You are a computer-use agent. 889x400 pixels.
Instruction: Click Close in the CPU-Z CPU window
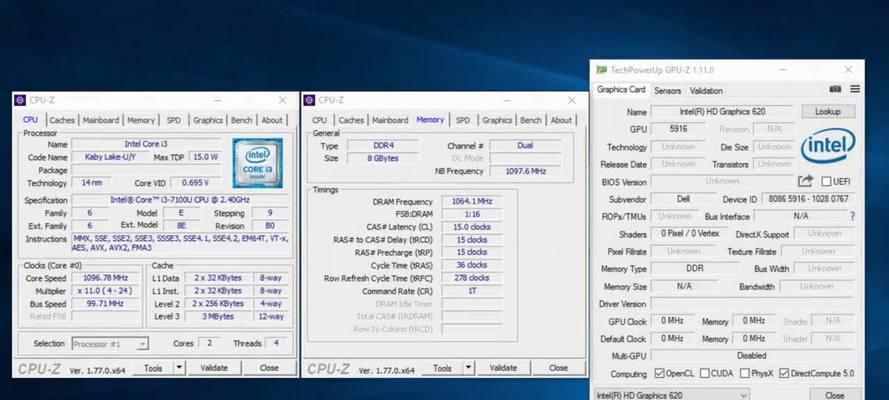click(x=269, y=368)
